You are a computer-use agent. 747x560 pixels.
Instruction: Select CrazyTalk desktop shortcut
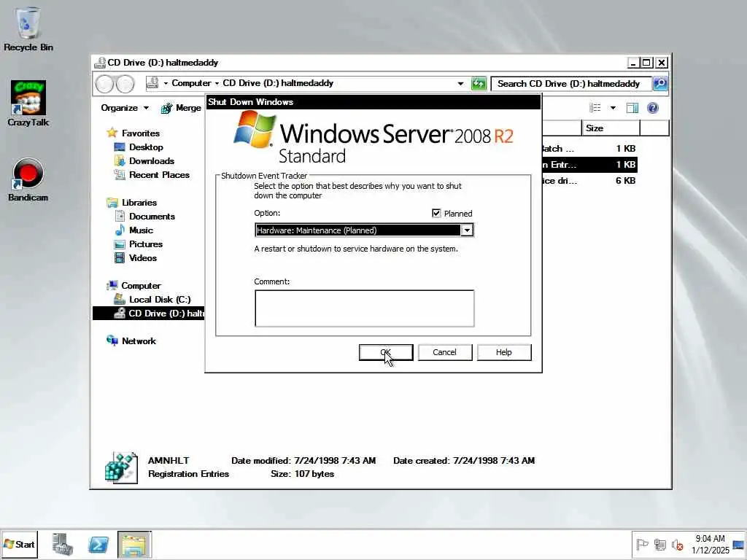coord(28,104)
